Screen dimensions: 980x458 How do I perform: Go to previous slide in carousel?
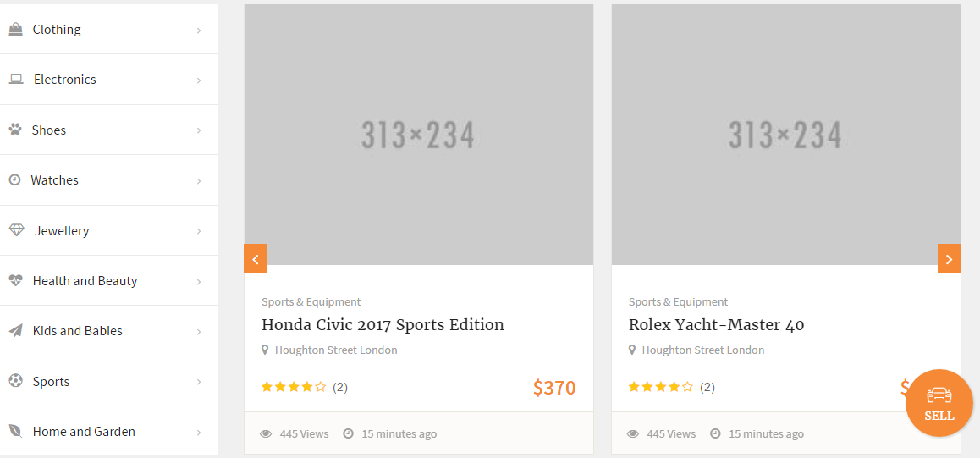pos(256,259)
